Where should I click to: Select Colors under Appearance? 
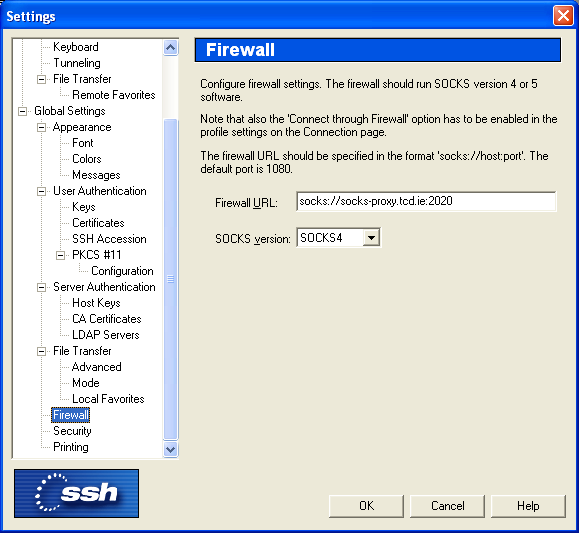tap(86, 159)
